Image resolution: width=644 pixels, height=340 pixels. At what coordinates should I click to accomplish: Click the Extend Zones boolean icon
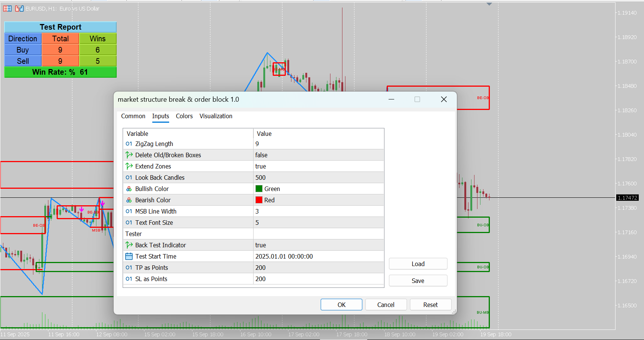129,166
